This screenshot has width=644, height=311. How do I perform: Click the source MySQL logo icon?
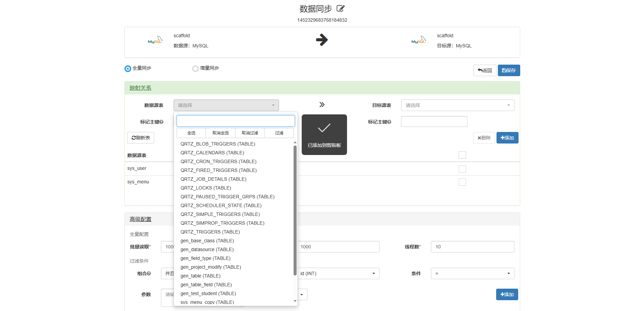[155, 40]
